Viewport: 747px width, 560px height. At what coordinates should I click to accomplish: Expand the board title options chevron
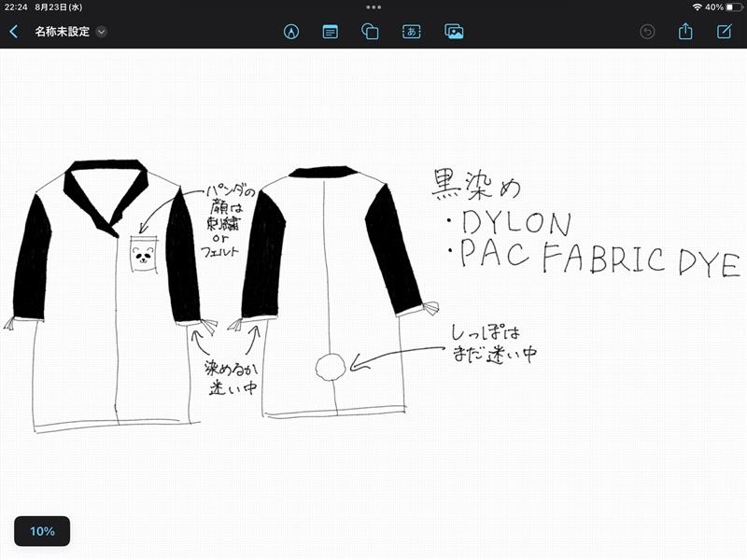102,32
